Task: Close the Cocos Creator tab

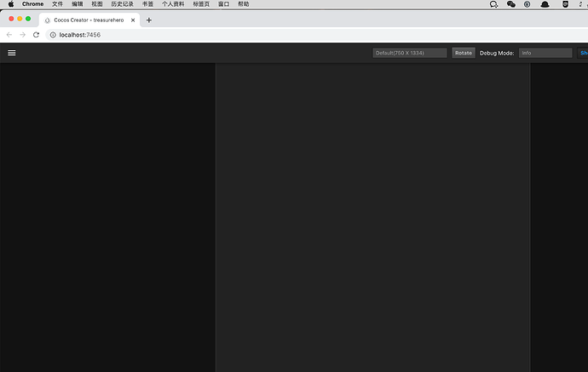Action: (133, 20)
